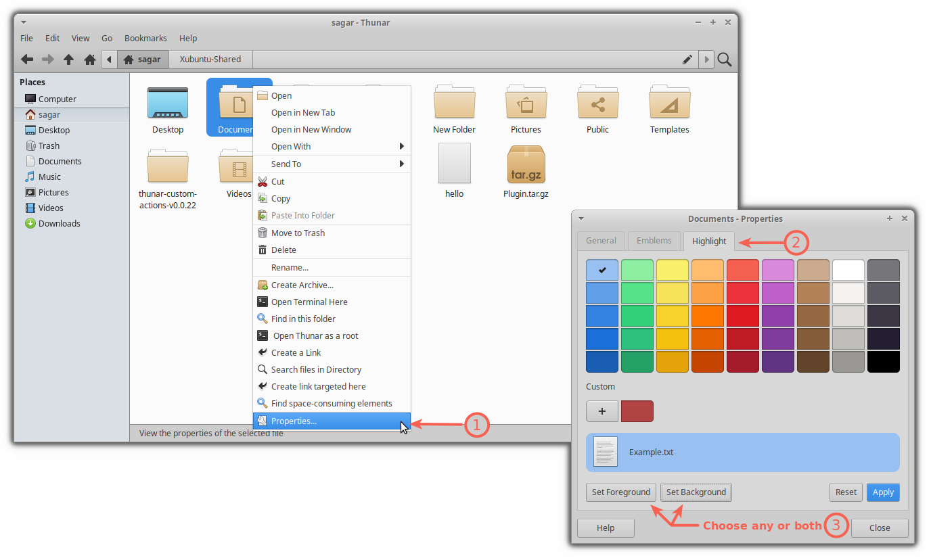931x560 pixels.
Task: Open Trash from the Places sidebar
Action: 50,145
